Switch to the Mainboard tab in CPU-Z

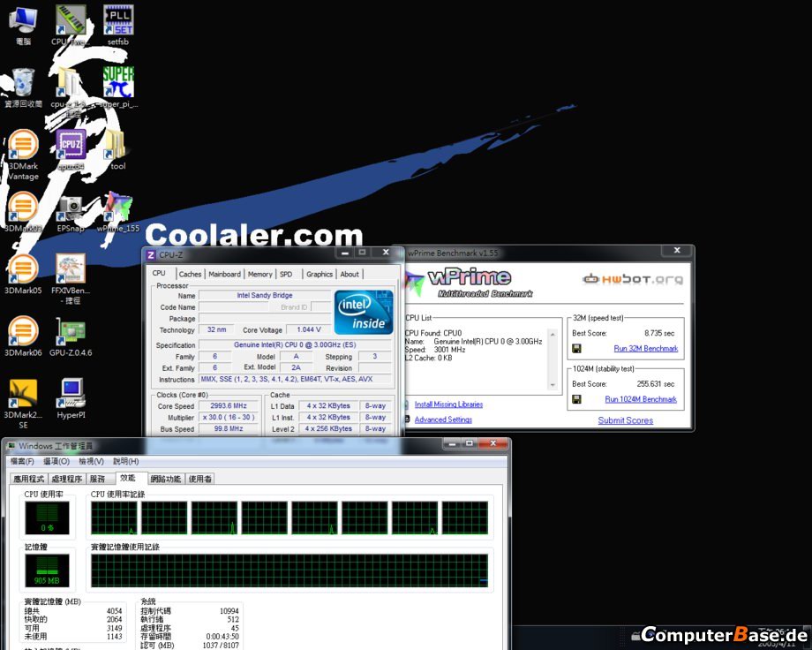(x=224, y=275)
